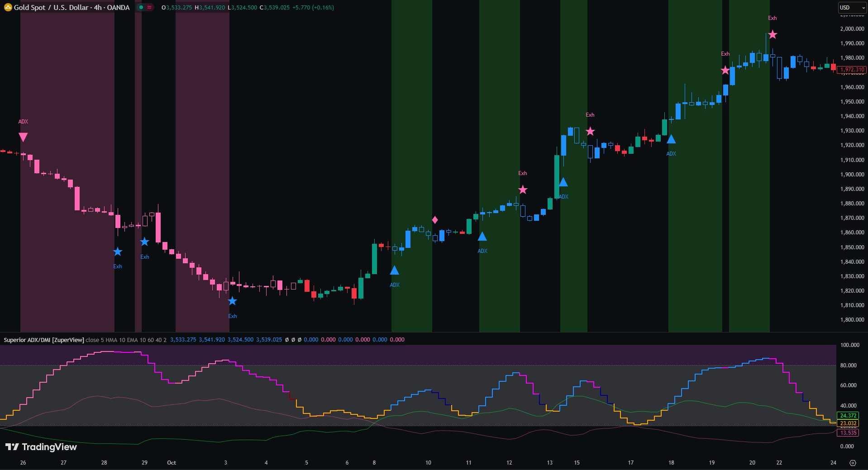Open chart settings gear at bottom-right corner

pyautogui.click(x=853, y=463)
